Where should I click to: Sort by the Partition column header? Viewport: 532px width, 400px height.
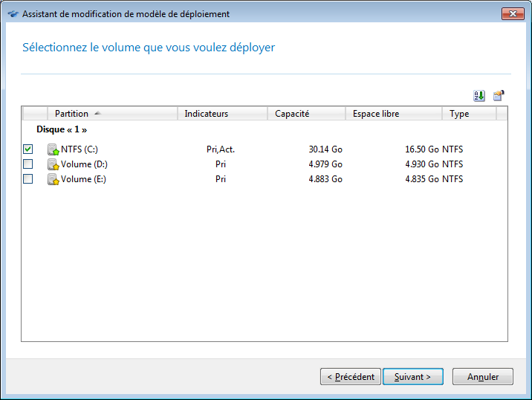(x=112, y=114)
